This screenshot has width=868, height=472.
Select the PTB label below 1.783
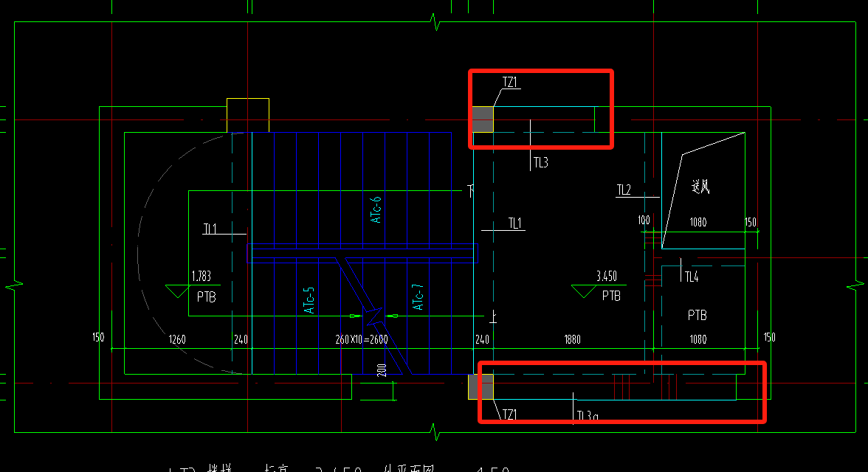coord(207,297)
